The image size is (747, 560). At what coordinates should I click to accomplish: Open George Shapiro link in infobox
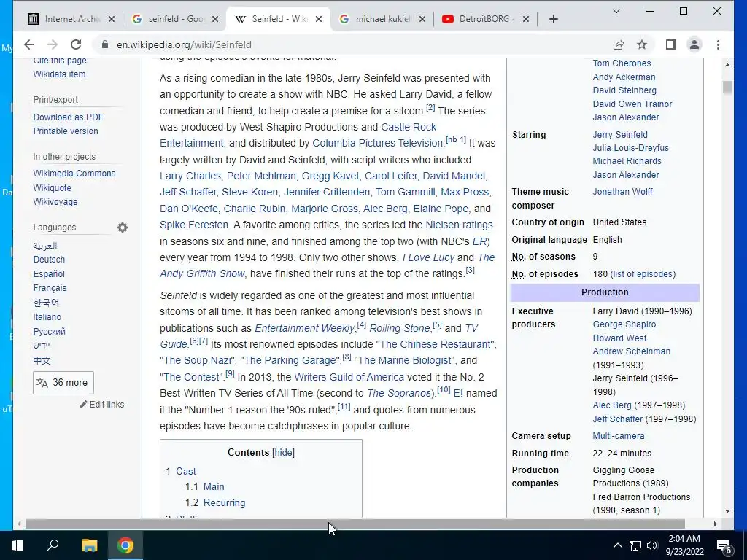point(624,324)
